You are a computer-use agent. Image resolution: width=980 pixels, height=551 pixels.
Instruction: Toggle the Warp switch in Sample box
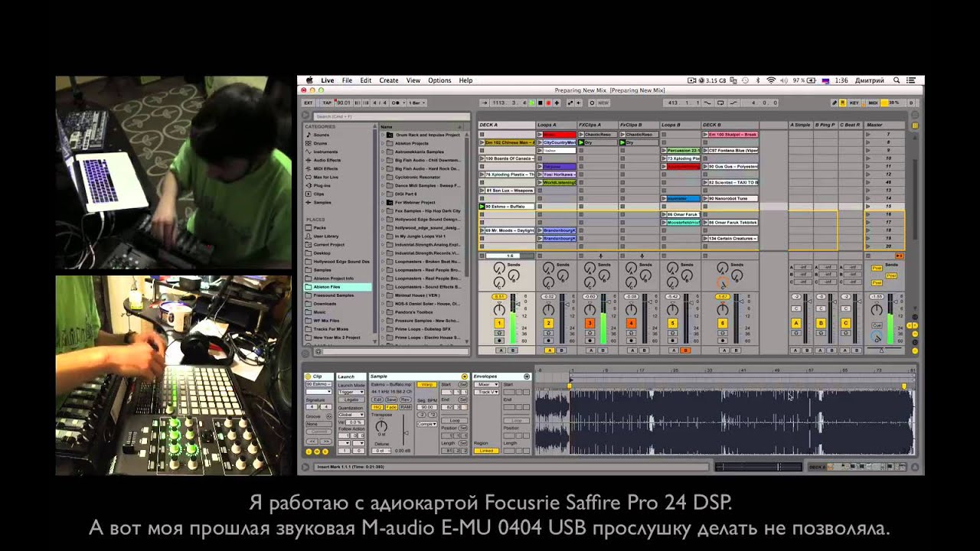pos(427,384)
